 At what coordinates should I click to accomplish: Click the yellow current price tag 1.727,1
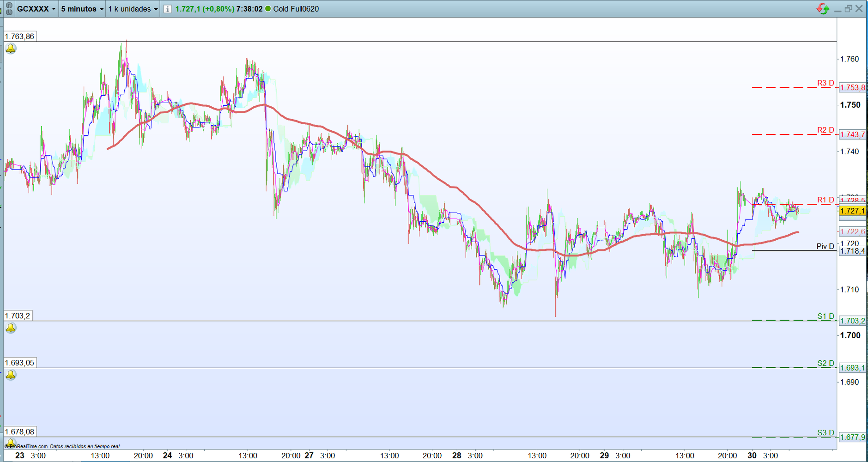[852, 211]
